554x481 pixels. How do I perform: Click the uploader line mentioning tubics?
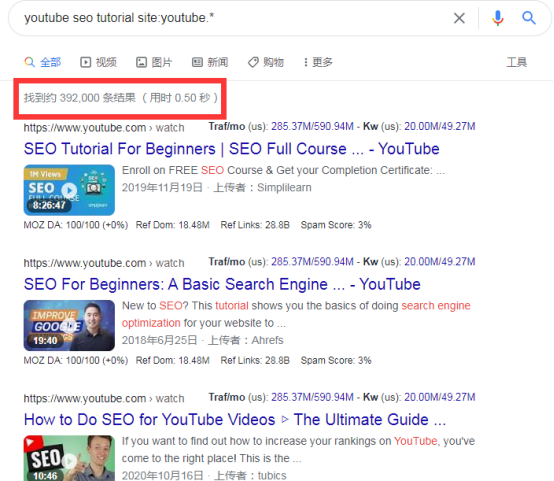click(x=204, y=475)
